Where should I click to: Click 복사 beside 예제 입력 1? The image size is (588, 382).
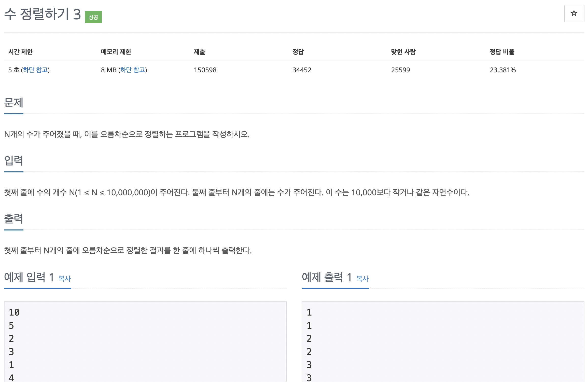coord(64,279)
